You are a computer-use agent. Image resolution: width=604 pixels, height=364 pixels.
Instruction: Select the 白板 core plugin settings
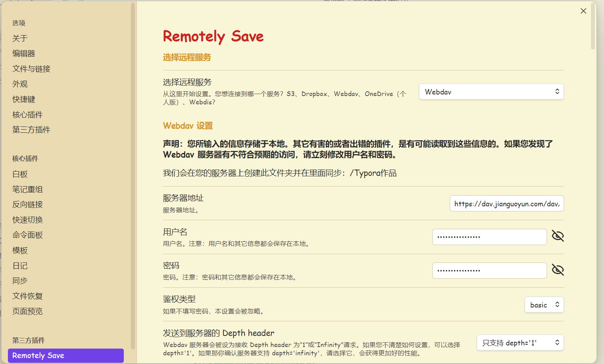point(20,174)
